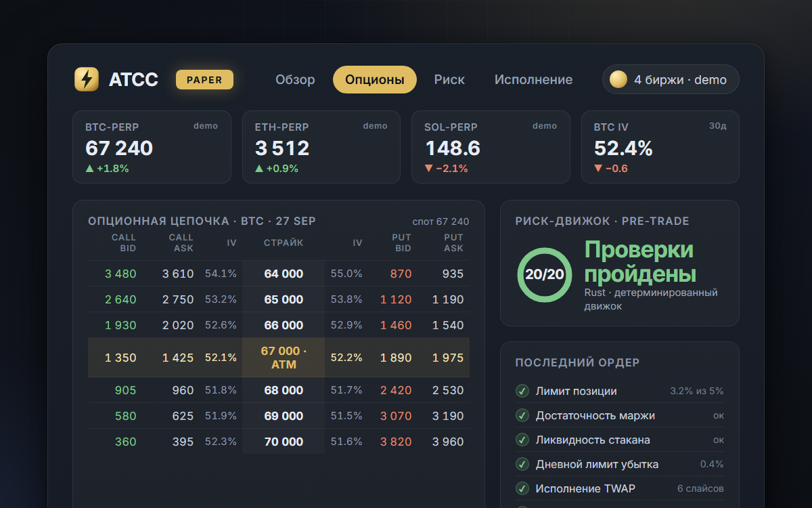Viewport: 812px width, 508px height.
Task: Click the РИСК-ДВИЖОК · PRE-TRADE heading
Action: [x=602, y=221]
